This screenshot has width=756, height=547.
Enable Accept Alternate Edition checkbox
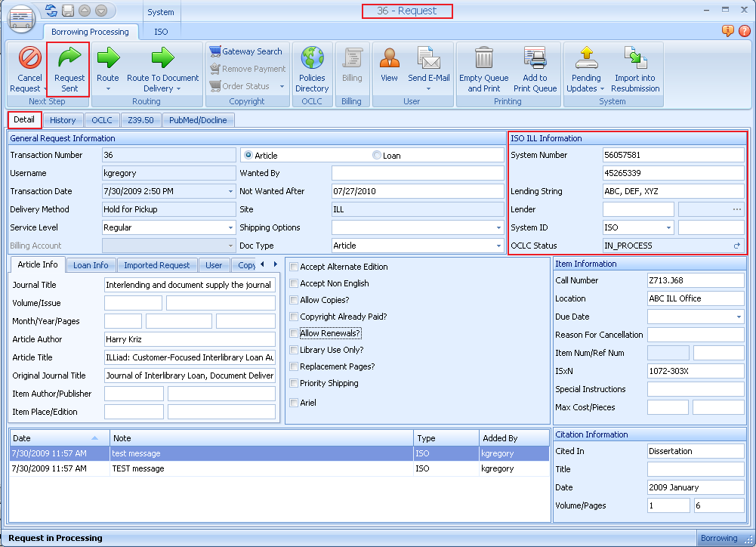pyautogui.click(x=295, y=267)
